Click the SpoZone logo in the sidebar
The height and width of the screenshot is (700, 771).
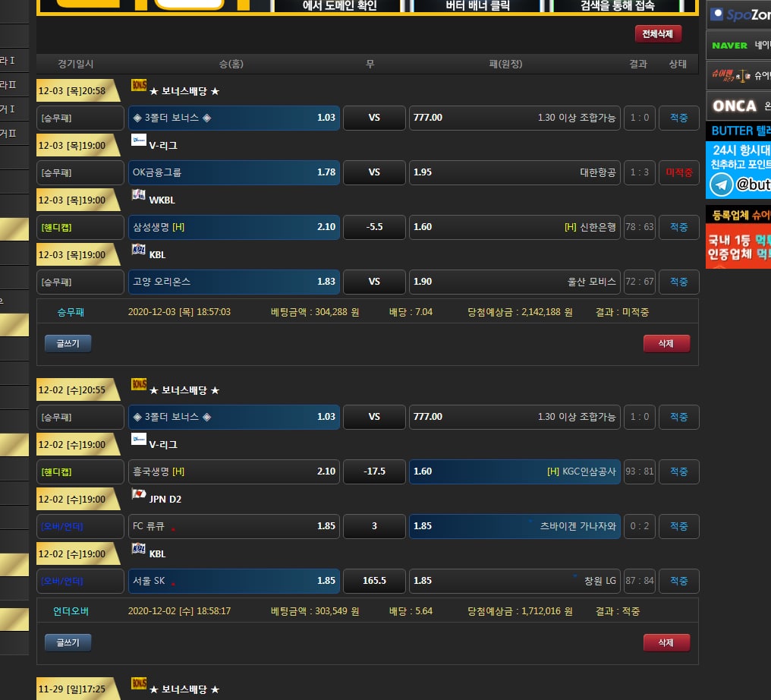[x=738, y=15]
